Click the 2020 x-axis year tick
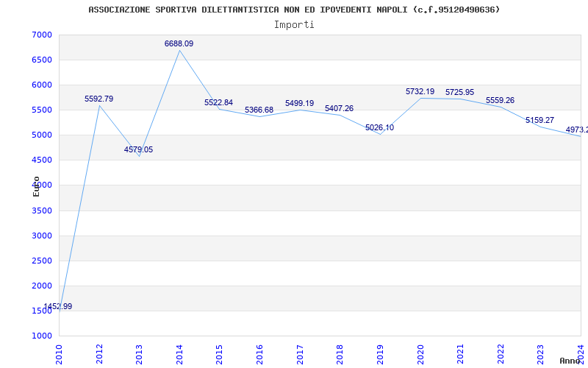The height and width of the screenshot is (368, 588). [x=420, y=354]
